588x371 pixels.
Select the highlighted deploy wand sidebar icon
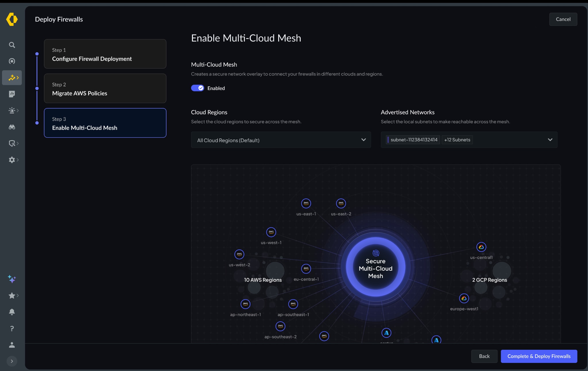pos(12,78)
